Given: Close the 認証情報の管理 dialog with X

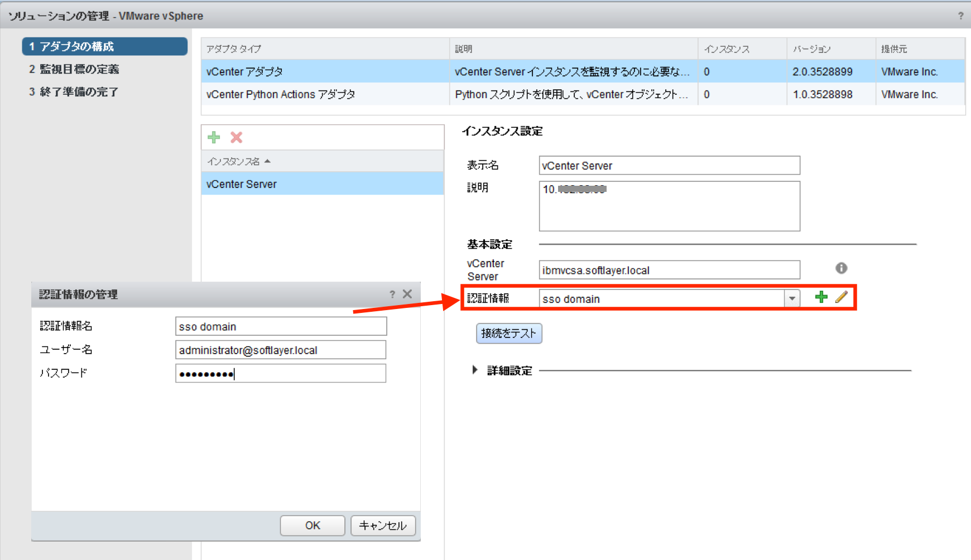Looking at the screenshot, I should click(407, 294).
